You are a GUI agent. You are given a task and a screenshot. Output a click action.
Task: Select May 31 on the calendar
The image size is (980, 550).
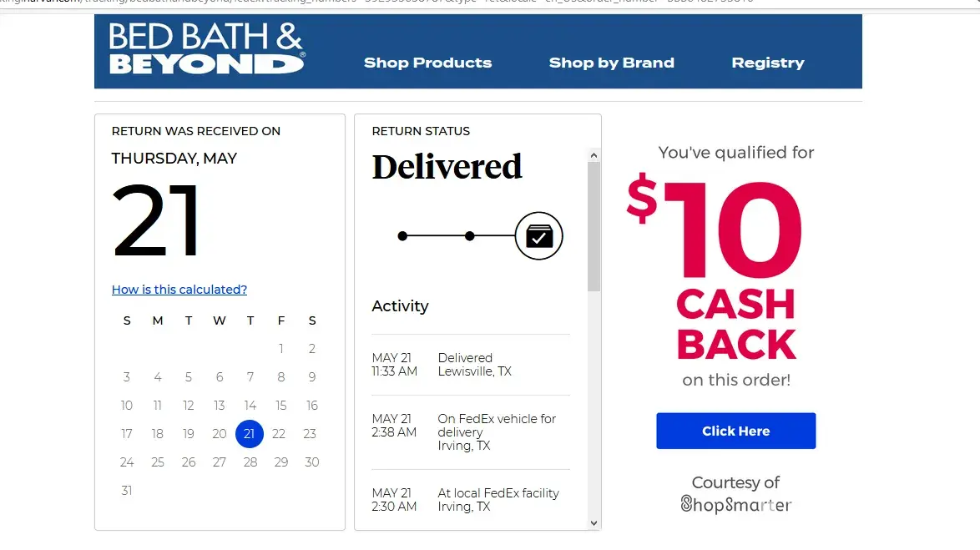127,491
